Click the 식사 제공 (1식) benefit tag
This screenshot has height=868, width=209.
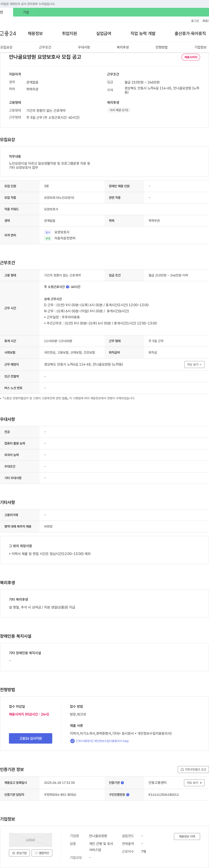point(119,110)
